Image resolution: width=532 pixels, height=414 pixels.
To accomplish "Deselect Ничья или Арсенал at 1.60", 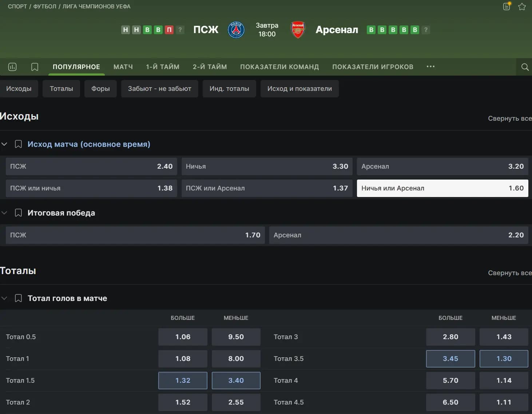I will [x=442, y=188].
